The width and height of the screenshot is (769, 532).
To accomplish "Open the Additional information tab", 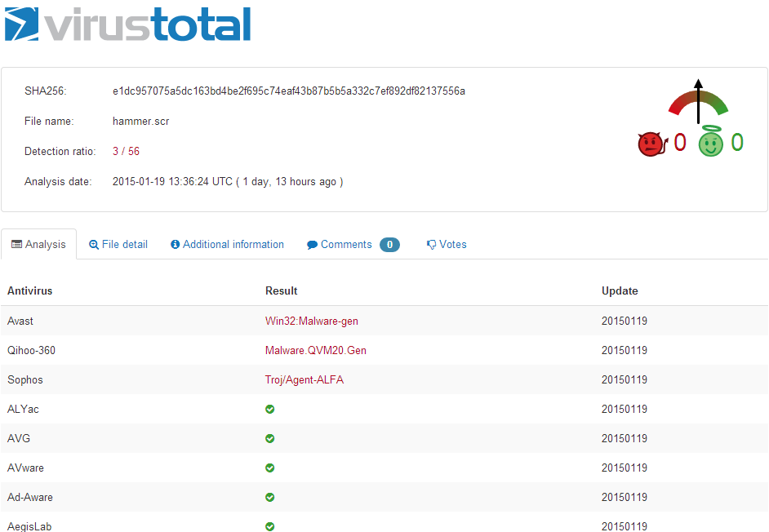I will [227, 244].
